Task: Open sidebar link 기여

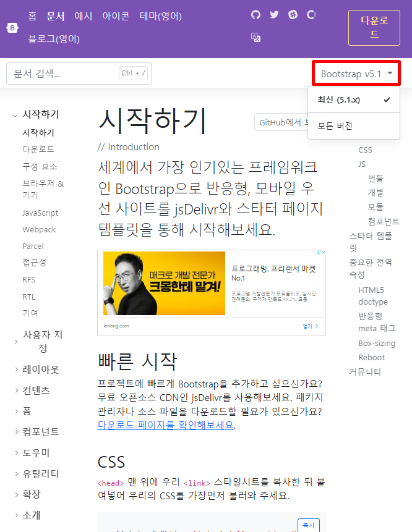Action: pyautogui.click(x=30, y=313)
